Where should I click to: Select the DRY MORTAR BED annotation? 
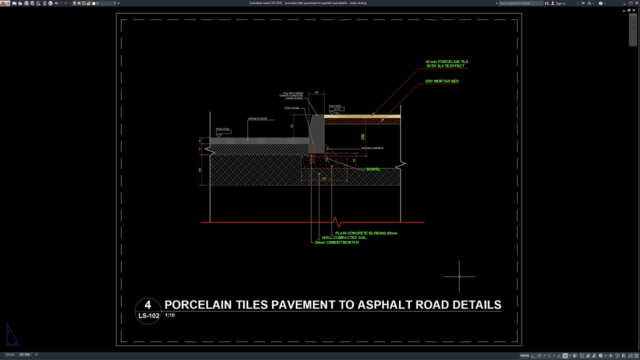442,81
